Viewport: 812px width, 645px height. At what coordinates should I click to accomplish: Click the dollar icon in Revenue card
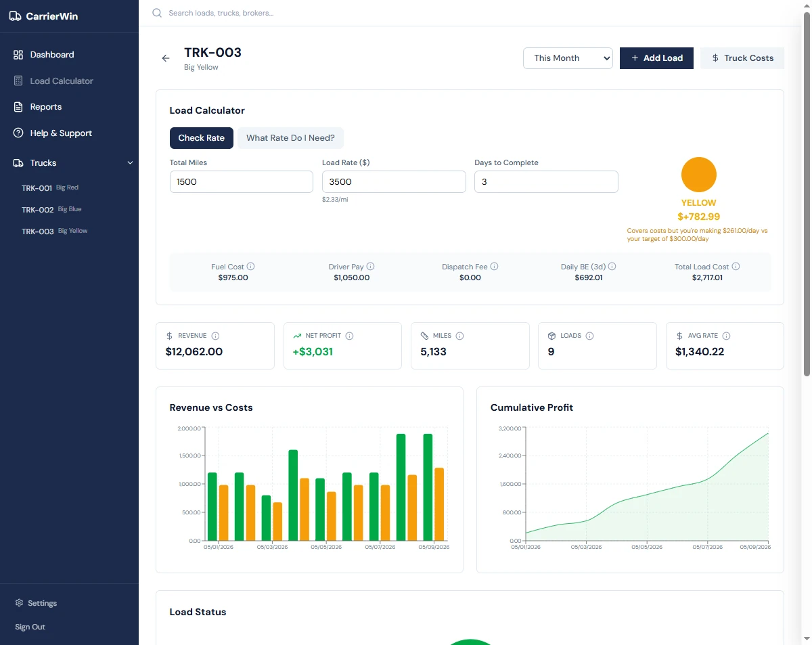[170, 336]
